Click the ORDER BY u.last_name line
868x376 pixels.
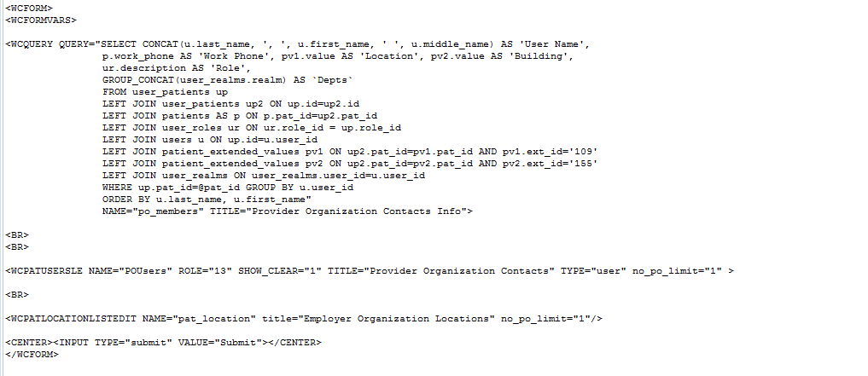tap(207, 200)
